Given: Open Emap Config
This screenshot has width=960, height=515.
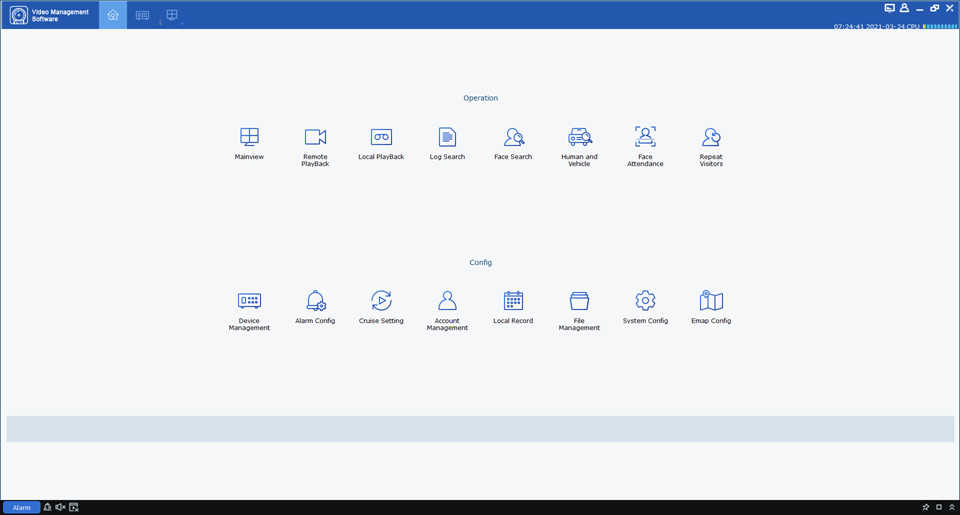Looking at the screenshot, I should [711, 301].
